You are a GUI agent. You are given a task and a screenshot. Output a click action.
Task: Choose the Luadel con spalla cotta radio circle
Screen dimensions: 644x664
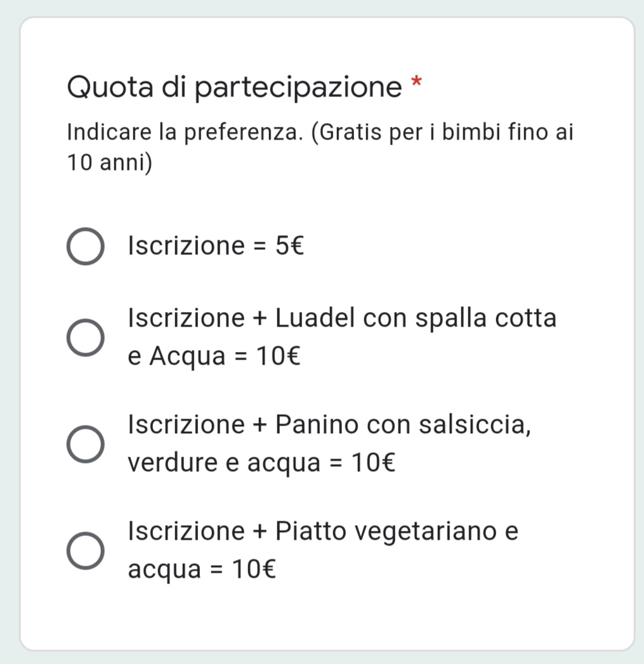pos(86,337)
